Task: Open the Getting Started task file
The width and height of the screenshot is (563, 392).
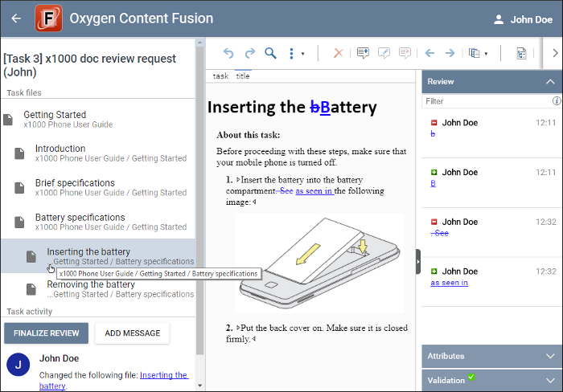Action: (98, 119)
